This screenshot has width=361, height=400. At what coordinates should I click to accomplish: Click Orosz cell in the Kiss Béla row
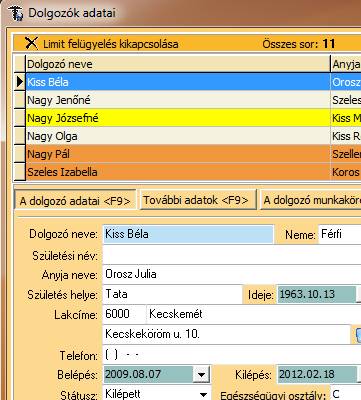[346, 82]
